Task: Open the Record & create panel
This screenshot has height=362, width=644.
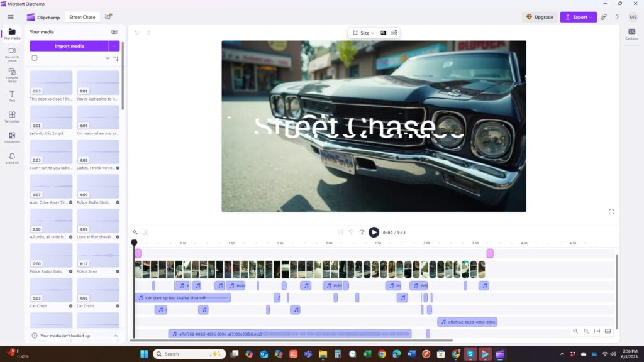Action: (12, 53)
